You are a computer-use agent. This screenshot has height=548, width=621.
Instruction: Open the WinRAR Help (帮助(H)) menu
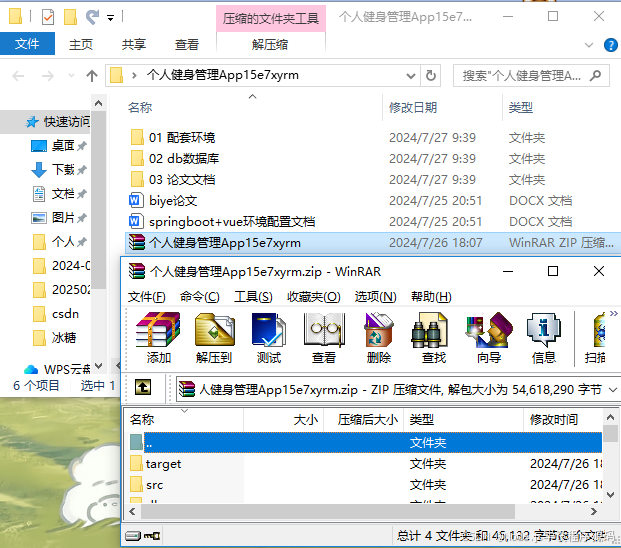432,297
